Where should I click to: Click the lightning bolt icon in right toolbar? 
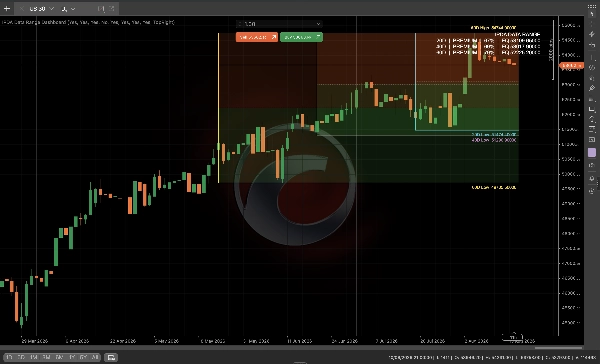coord(592,34)
